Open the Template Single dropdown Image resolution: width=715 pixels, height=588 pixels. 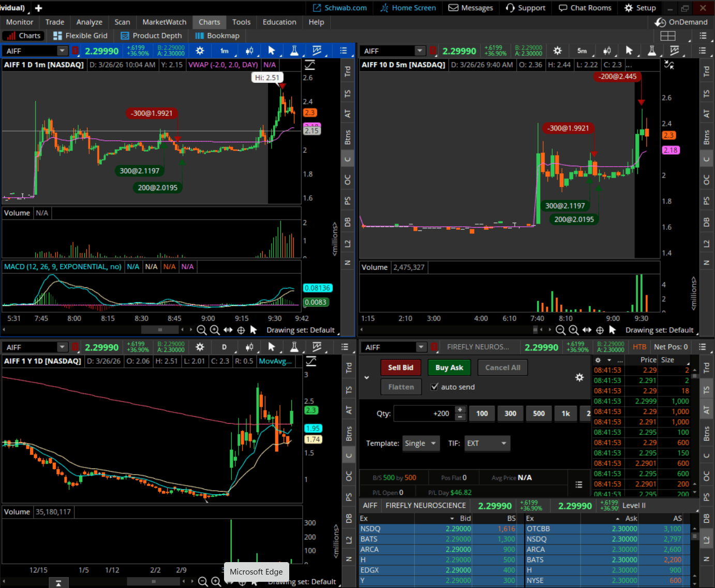(x=421, y=444)
